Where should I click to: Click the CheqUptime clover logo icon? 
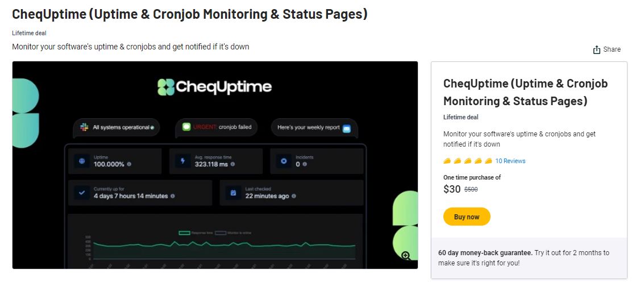tap(166, 87)
